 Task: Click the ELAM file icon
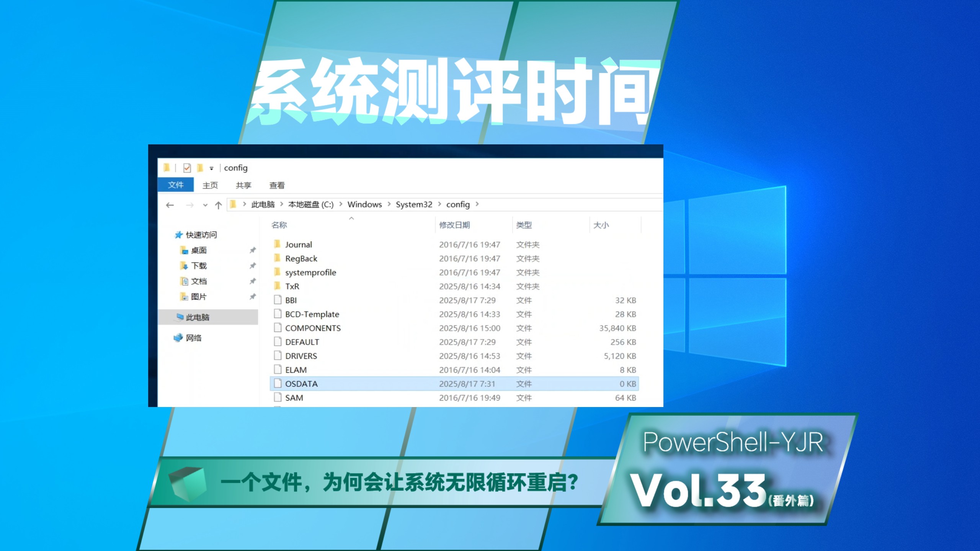278,370
